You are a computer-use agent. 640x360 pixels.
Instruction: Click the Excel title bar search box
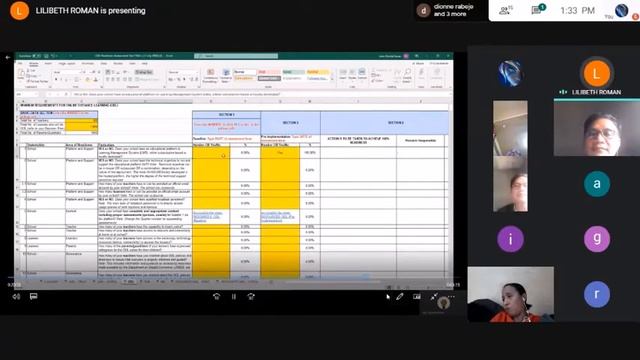(x=236, y=56)
